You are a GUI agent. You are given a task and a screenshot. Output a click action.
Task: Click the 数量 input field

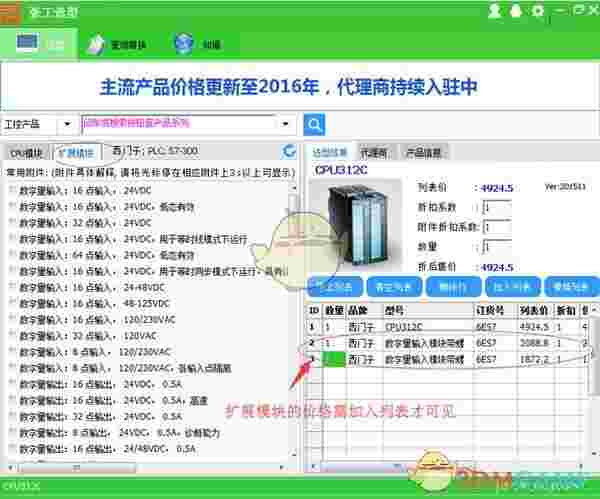(x=497, y=247)
